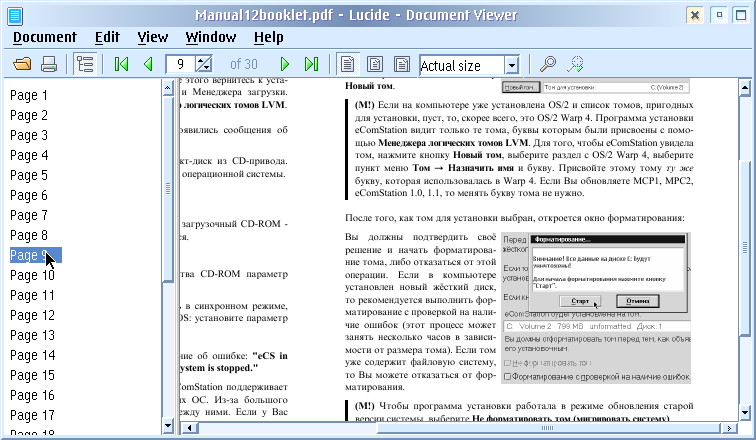The height and width of the screenshot is (440, 756).
Task: Select Page 5 in navigation list
Action: pos(29,175)
